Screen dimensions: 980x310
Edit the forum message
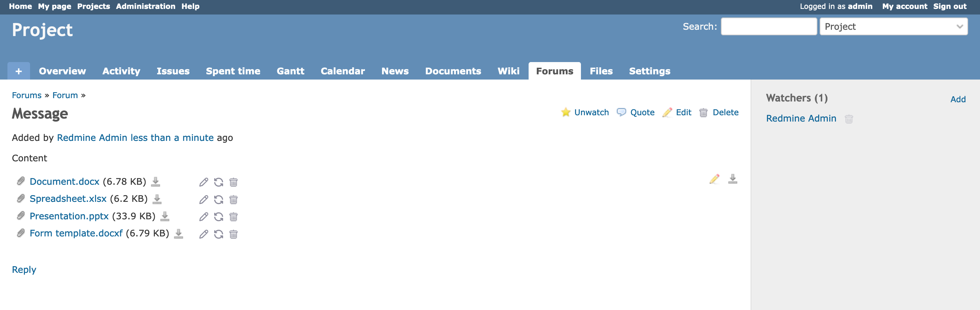pyautogui.click(x=677, y=112)
